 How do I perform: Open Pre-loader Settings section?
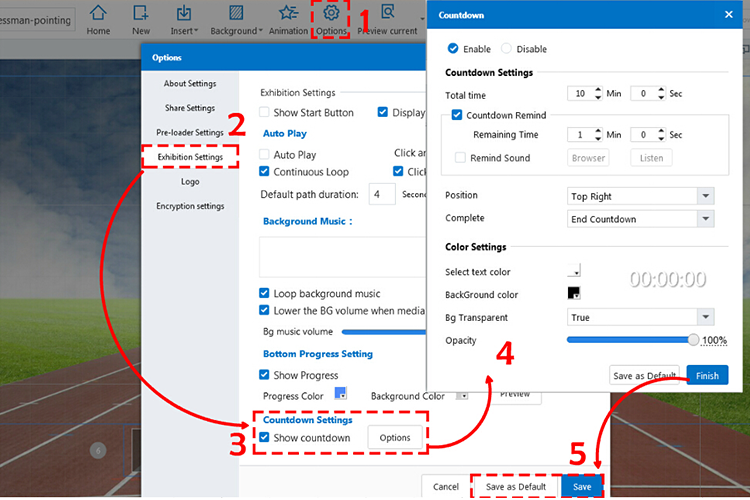(x=190, y=132)
